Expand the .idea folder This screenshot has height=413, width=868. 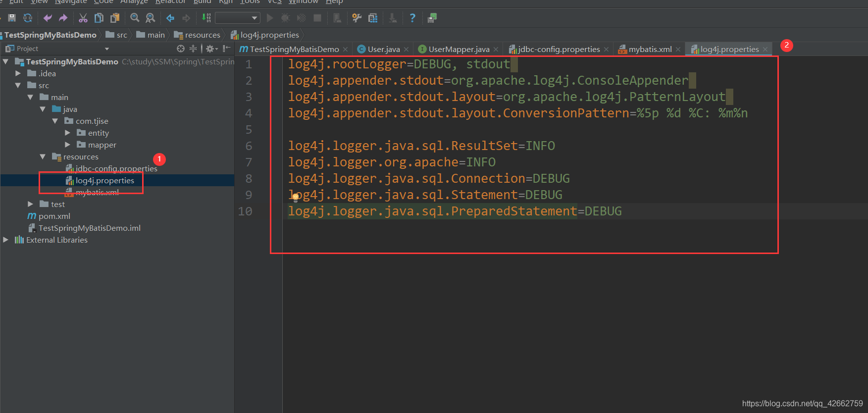pyautogui.click(x=18, y=73)
